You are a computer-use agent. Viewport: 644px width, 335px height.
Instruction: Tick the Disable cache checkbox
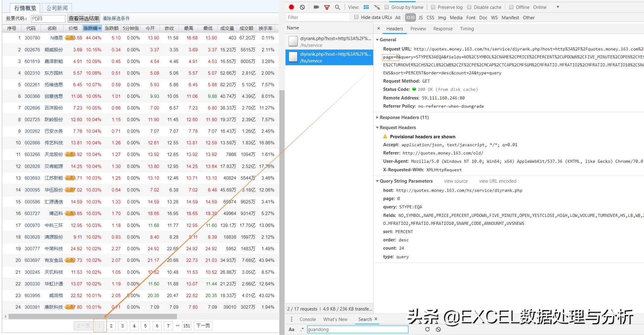pos(469,7)
